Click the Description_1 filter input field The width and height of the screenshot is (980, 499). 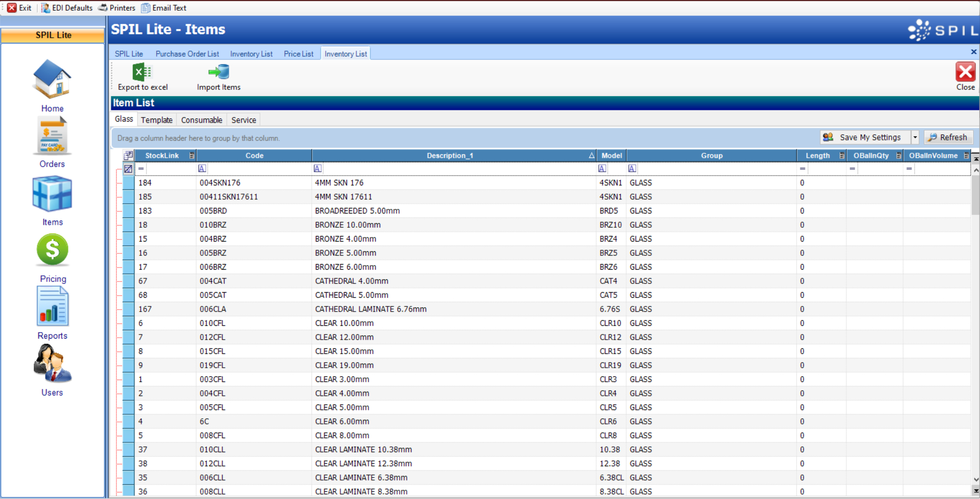click(458, 169)
